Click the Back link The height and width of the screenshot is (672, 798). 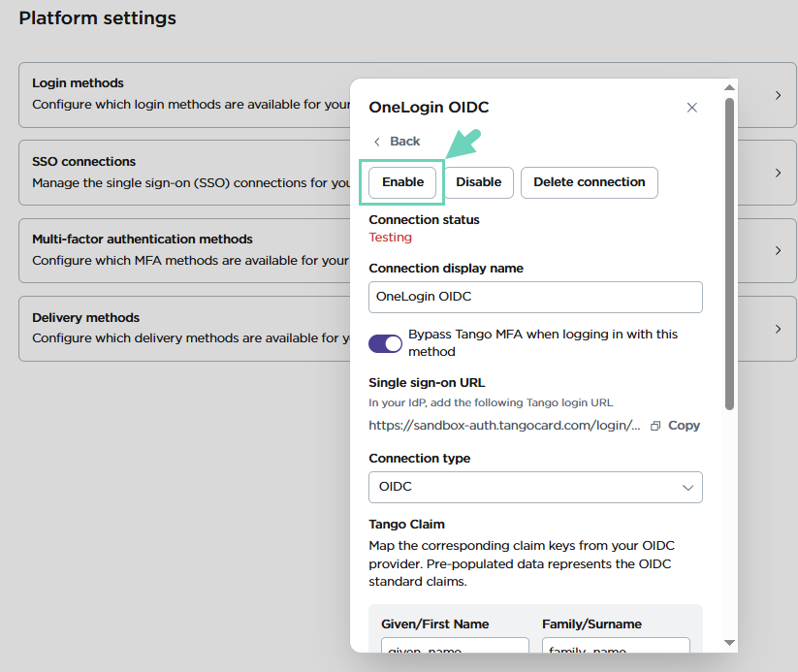(404, 142)
